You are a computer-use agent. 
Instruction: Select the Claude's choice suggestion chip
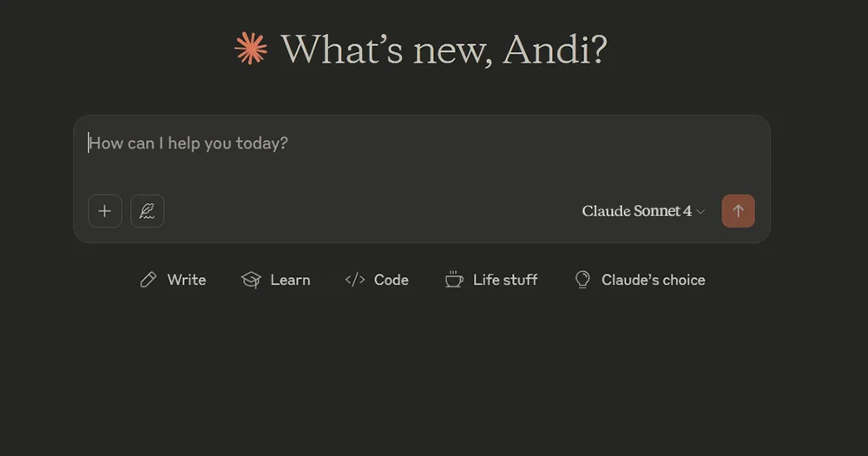click(653, 280)
